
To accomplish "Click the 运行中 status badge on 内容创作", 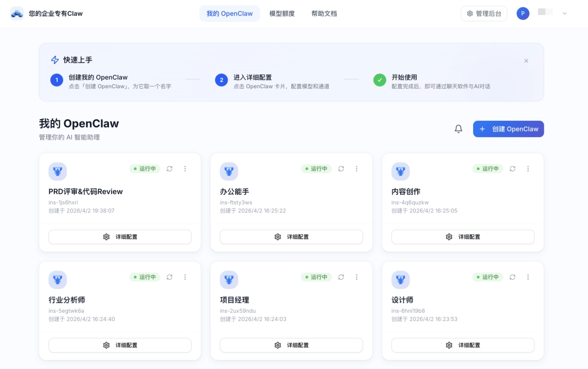I will [487, 169].
